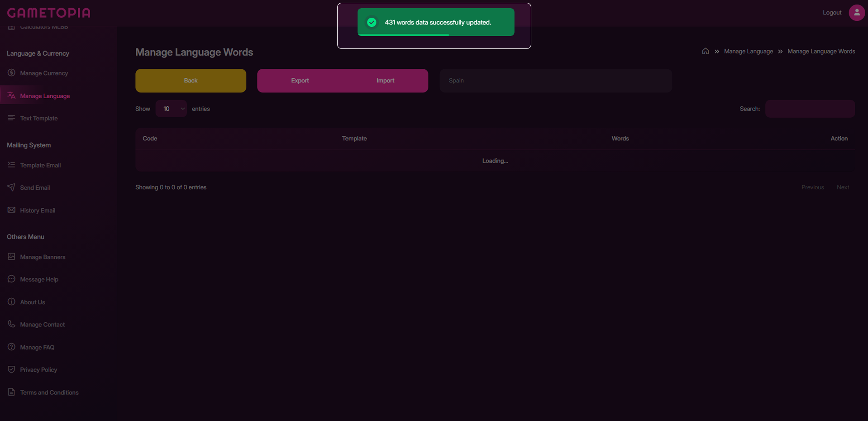The height and width of the screenshot is (421, 868).
Task: Sort table by Template column header
Action: (x=354, y=139)
